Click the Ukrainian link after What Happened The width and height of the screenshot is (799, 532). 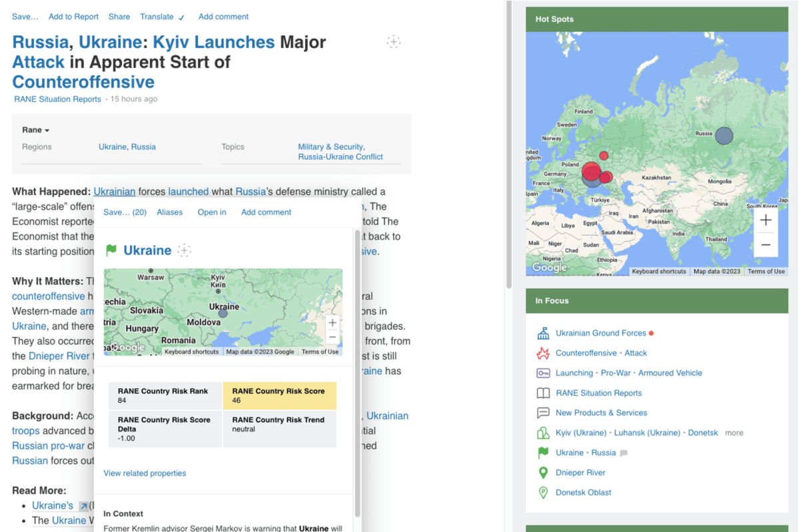pyautogui.click(x=115, y=191)
